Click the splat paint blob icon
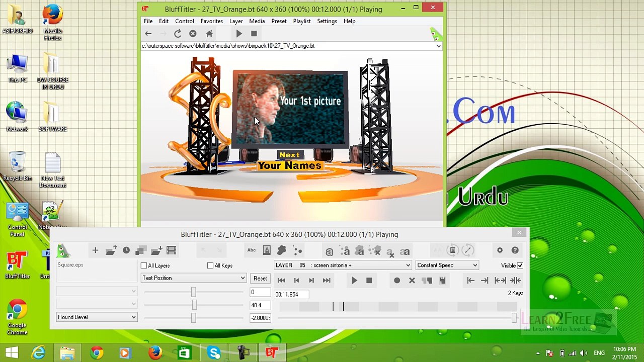Image resolution: width=644 pixels, height=362 pixels. [x=282, y=250]
